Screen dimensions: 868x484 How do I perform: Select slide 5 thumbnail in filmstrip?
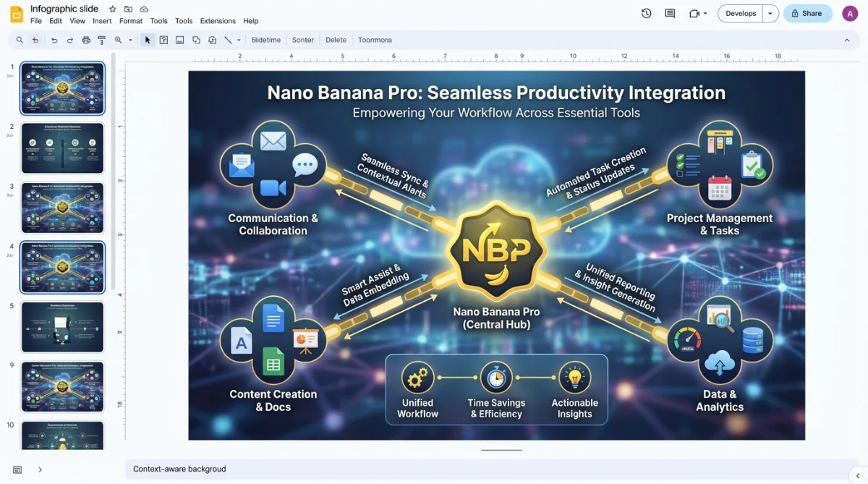[62, 327]
